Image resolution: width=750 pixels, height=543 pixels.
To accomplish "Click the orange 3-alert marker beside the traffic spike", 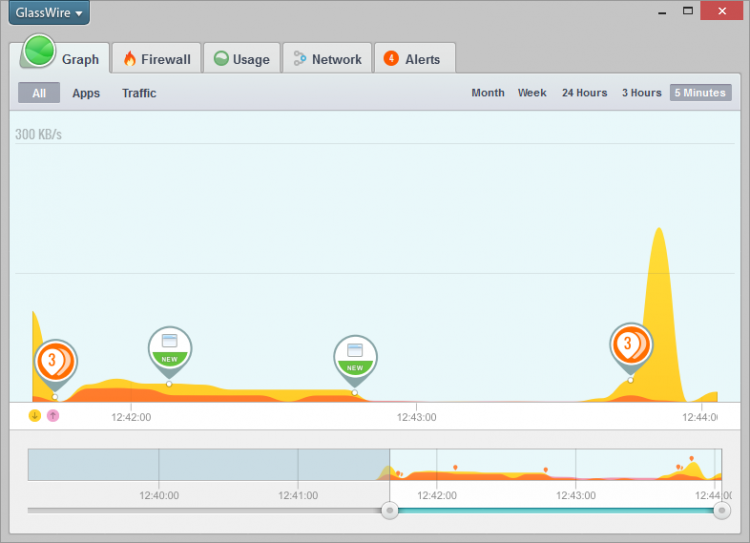I will tap(631, 347).
